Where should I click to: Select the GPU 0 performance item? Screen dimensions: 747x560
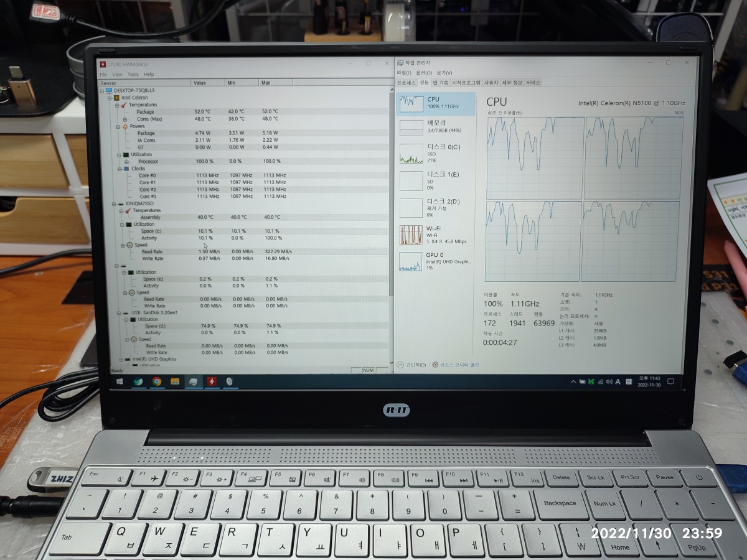coord(436,261)
